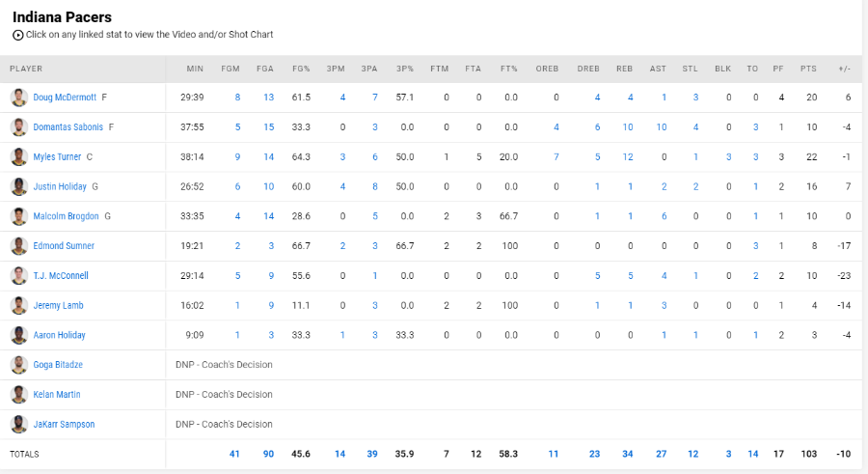Open T.J. McConnell's player link
This screenshot has height=474, width=868.
[x=61, y=275]
